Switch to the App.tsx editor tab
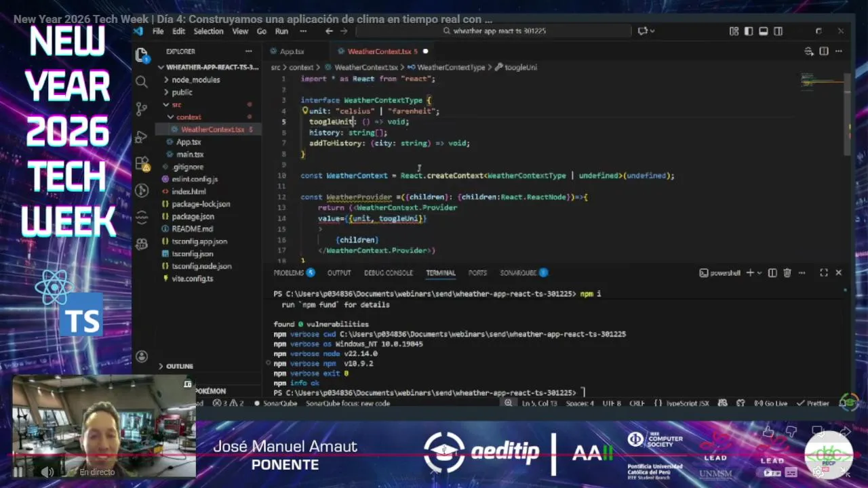Image resolution: width=868 pixels, height=488 pixels. (x=292, y=52)
